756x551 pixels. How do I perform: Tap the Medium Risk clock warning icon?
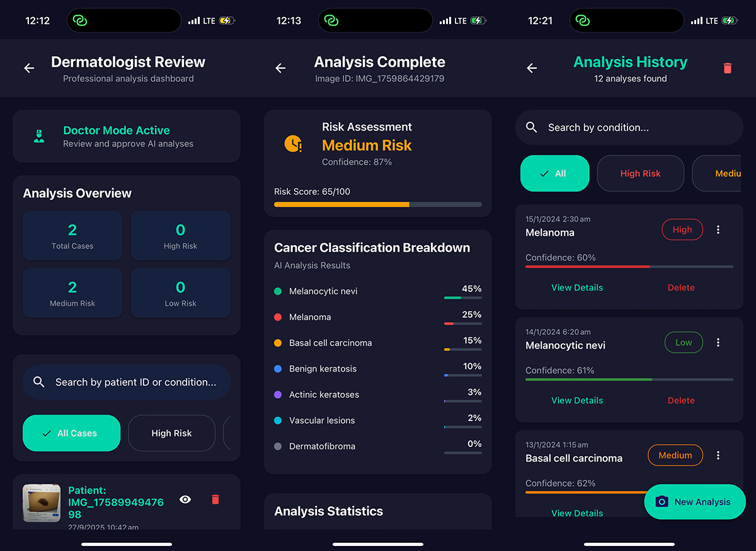tap(293, 144)
